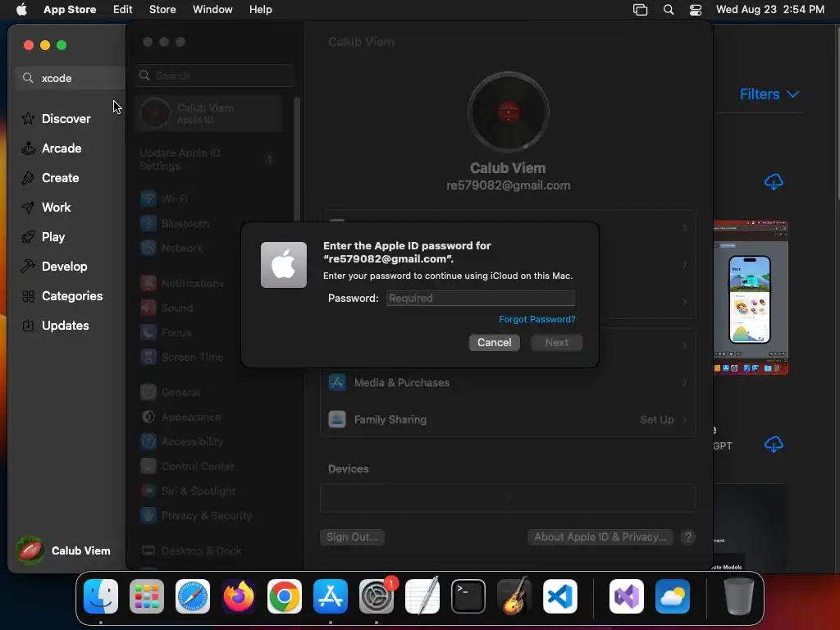Viewport: 840px width, 630px height.
Task: Open Updates in App Store sidebar
Action: pyautogui.click(x=55, y=325)
